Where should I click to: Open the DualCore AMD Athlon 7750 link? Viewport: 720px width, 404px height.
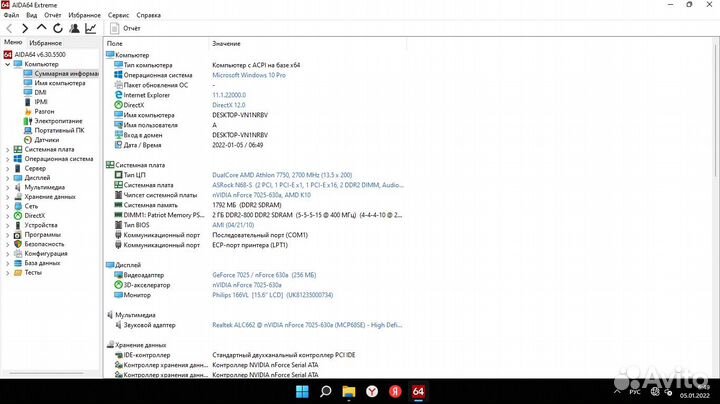click(x=282, y=175)
